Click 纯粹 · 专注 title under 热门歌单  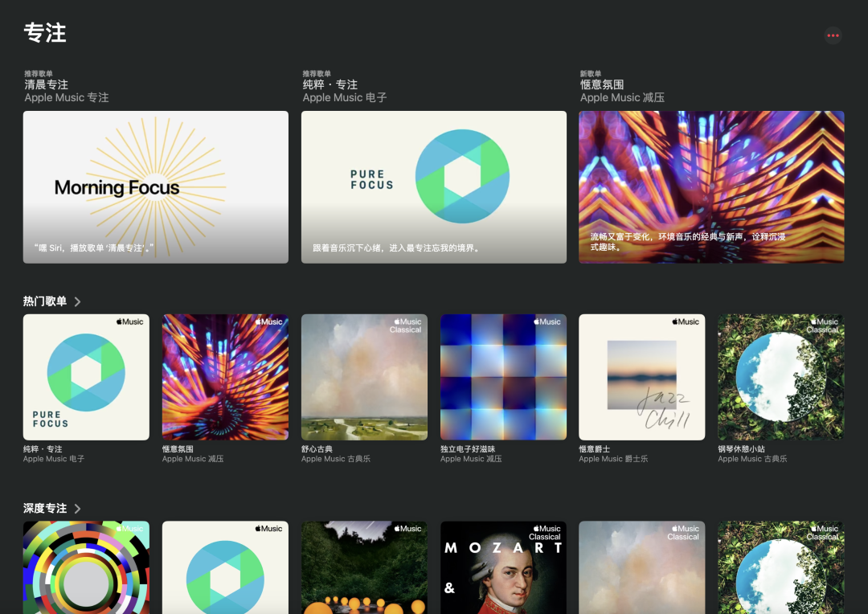(x=43, y=449)
